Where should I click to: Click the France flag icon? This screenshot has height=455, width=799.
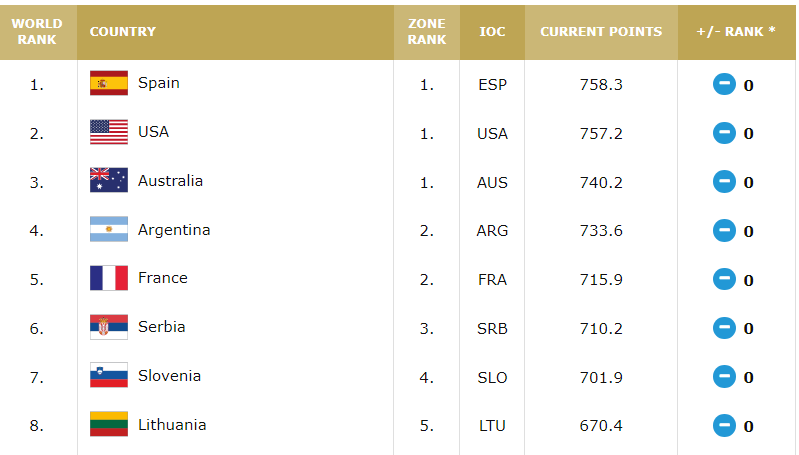tap(109, 278)
